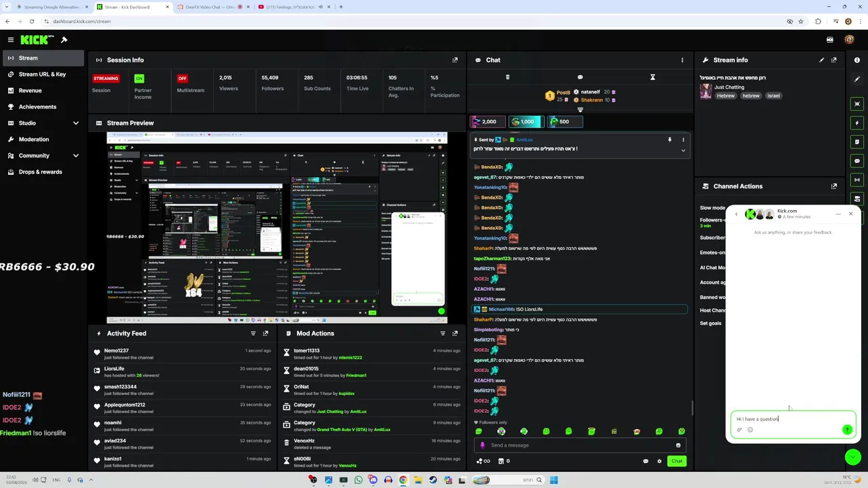Select the 2,000 gift goal button
Image resolution: width=868 pixels, height=488 pixels.
coord(488,121)
